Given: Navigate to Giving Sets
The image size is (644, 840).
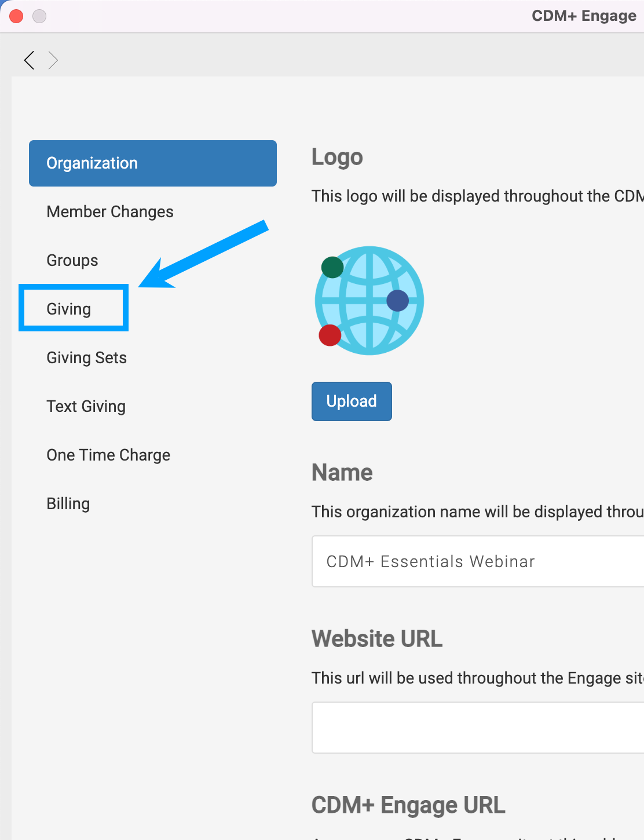Looking at the screenshot, I should pos(87,358).
